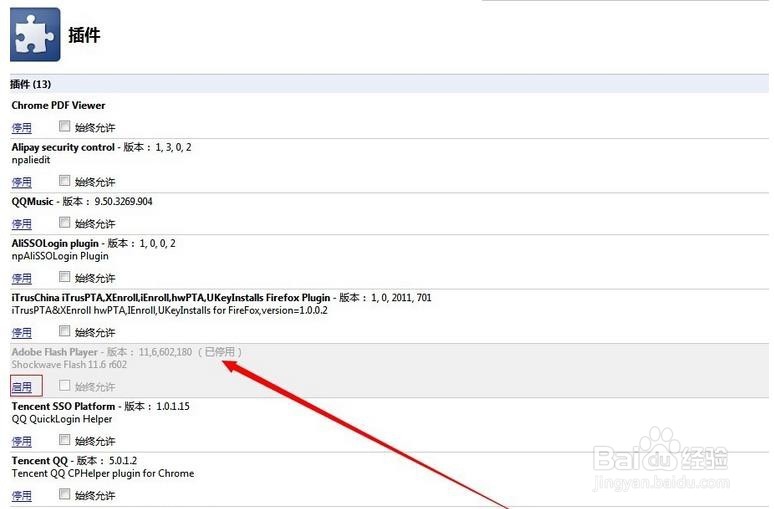This screenshot has width=774, height=509.
Task: Check 始终允许 for Chrome PDF Viewer
Action: [65, 126]
